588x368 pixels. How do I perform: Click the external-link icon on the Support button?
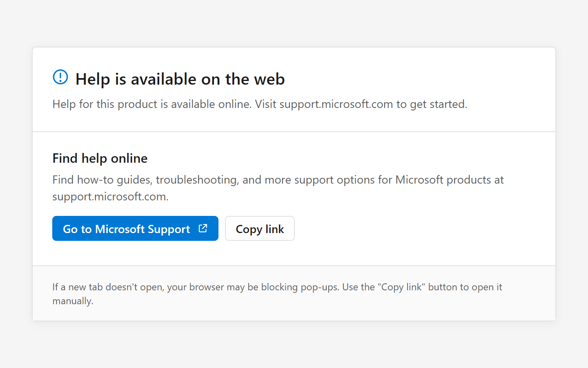(203, 228)
